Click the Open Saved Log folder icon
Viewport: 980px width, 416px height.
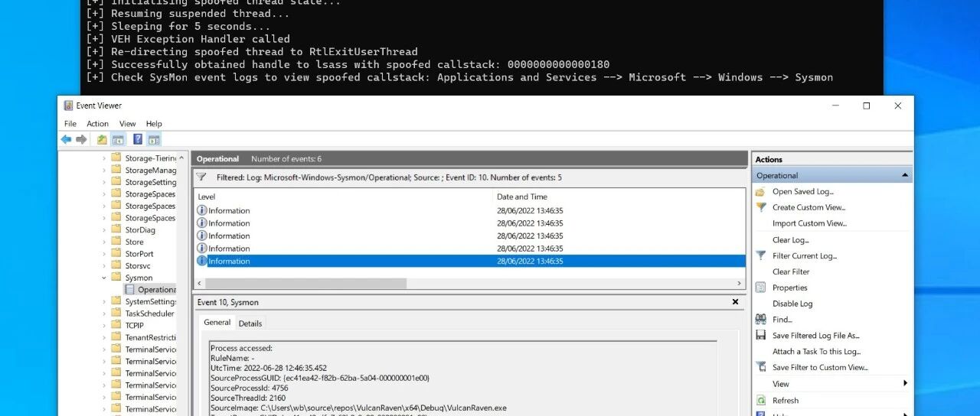click(760, 192)
